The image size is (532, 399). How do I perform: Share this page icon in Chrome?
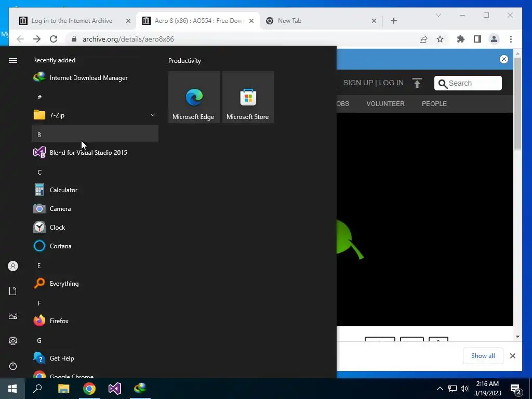click(x=423, y=39)
